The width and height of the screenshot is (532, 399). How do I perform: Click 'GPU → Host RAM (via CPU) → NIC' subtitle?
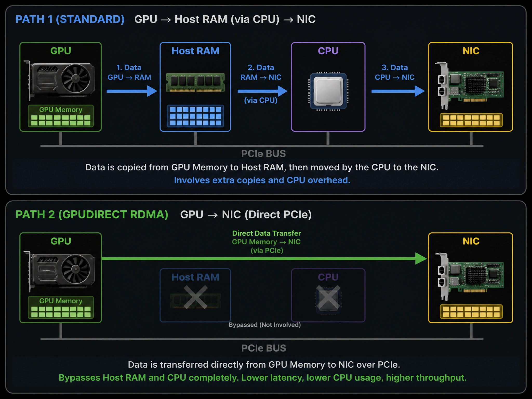tap(225, 19)
